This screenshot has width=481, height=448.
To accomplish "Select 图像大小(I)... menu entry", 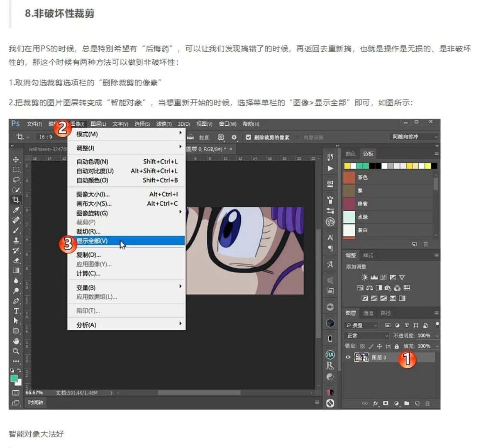I will click(127, 194).
